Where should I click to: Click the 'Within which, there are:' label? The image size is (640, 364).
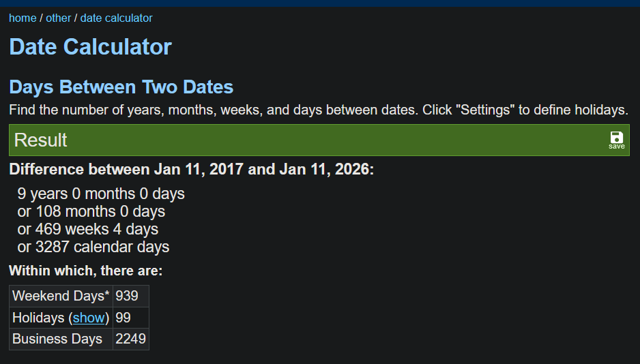(85, 271)
